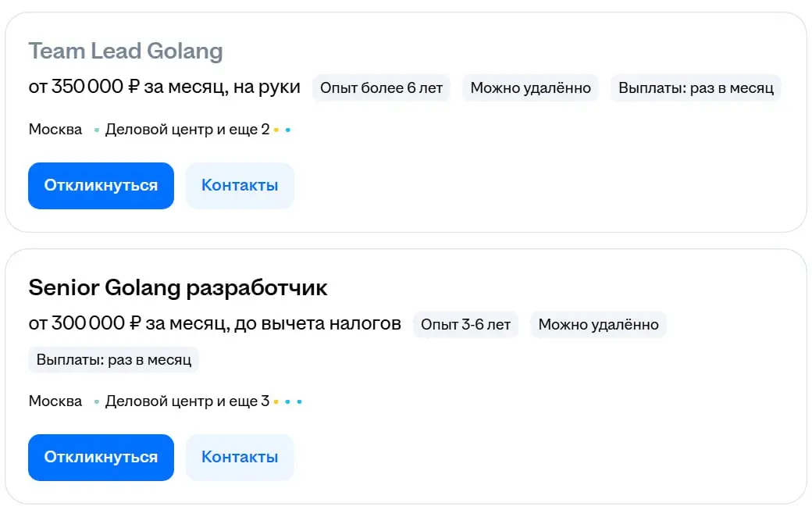Select Выплаты: раз в месяц tag on top vacancy

click(695, 87)
